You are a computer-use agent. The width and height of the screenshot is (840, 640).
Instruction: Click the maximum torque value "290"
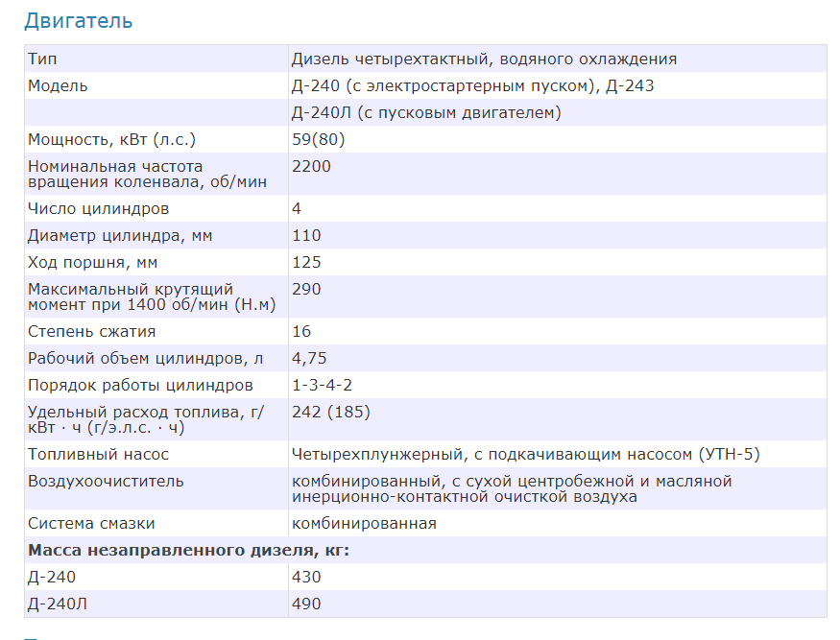click(x=306, y=289)
